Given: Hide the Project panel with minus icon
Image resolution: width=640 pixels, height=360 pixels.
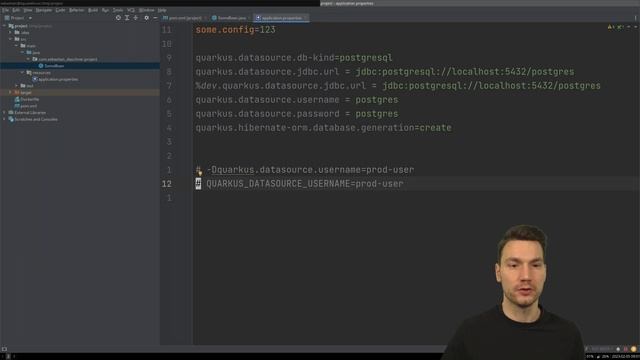Looking at the screenshot, I should pyautogui.click(x=155, y=18).
